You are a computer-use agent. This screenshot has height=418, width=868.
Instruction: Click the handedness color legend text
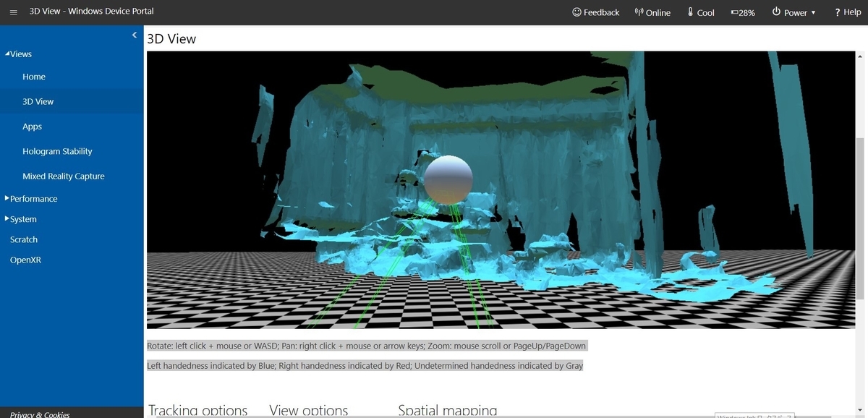click(365, 365)
